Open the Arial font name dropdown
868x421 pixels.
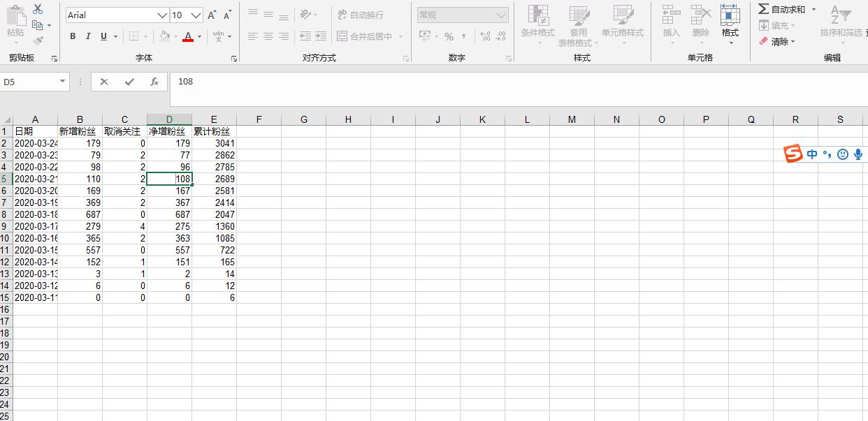click(x=162, y=15)
